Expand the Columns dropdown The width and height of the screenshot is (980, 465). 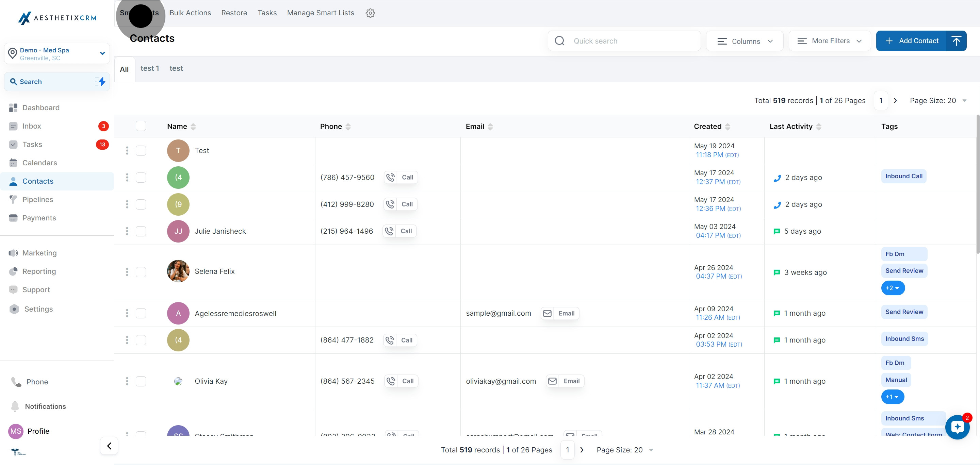pos(744,41)
